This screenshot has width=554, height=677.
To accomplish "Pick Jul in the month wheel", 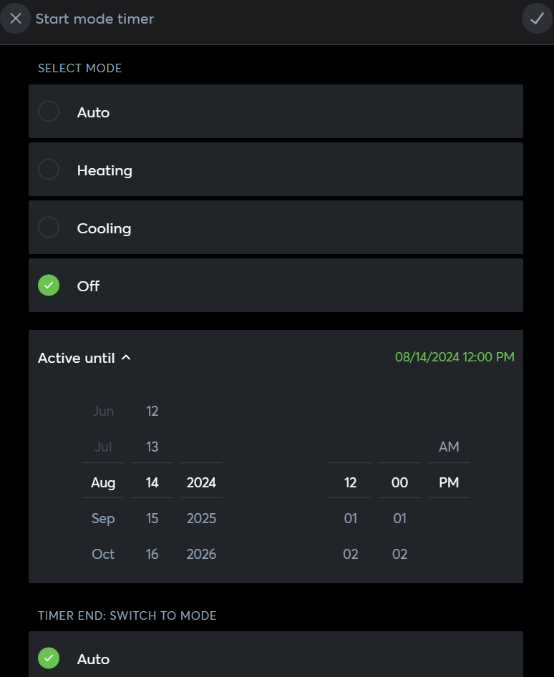I will [103, 446].
